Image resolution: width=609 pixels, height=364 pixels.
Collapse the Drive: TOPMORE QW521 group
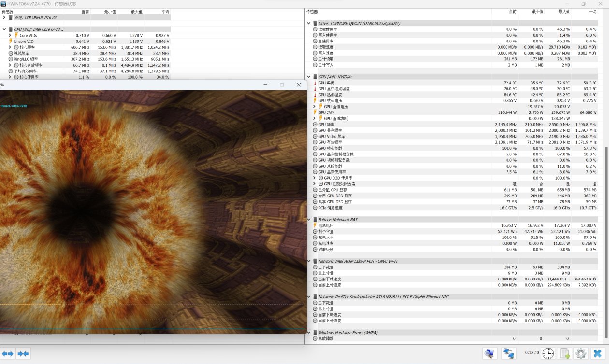309,23
